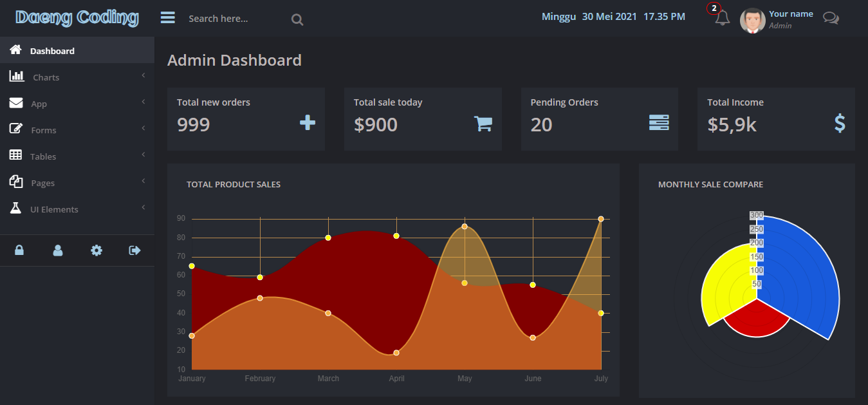868x405 pixels.
Task: Click the shopping cart icon on Total sale today
Action: click(x=483, y=124)
